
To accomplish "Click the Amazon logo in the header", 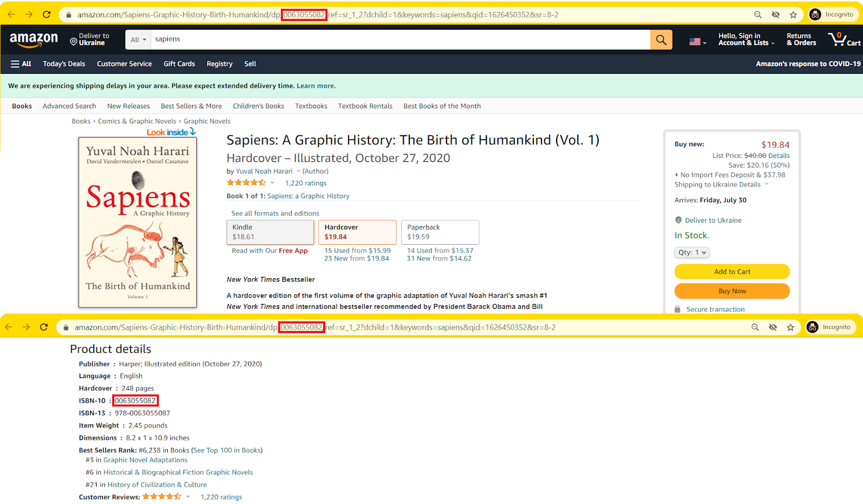I will [x=33, y=39].
